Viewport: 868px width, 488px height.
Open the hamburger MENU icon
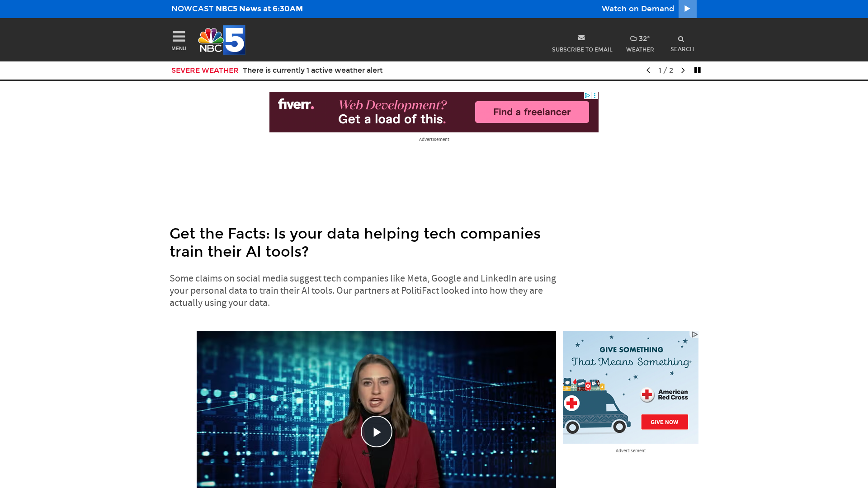[x=179, y=36]
